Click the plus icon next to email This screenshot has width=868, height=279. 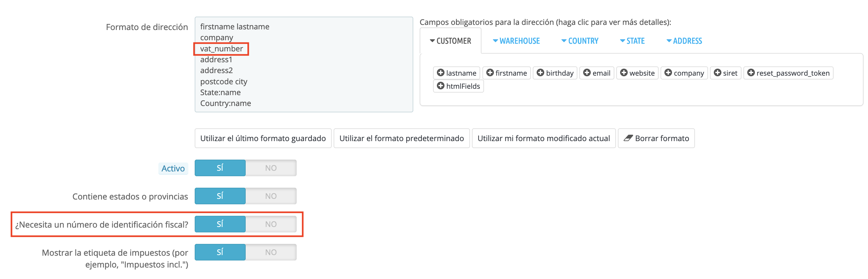click(587, 72)
